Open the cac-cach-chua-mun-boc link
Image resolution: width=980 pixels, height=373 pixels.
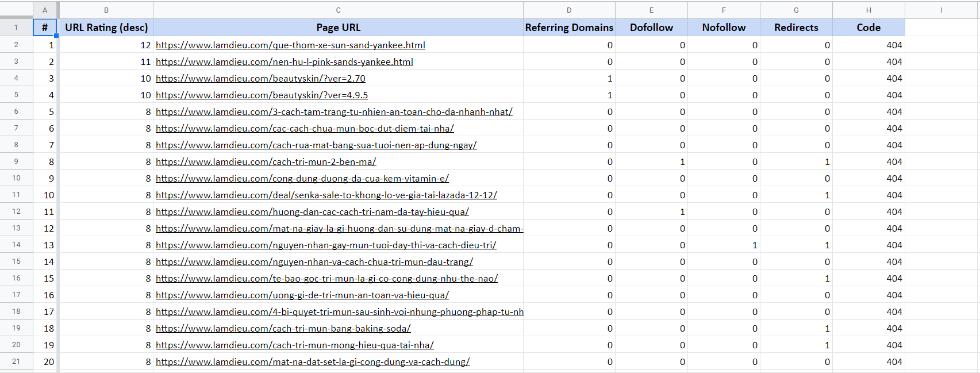pyautogui.click(x=305, y=128)
